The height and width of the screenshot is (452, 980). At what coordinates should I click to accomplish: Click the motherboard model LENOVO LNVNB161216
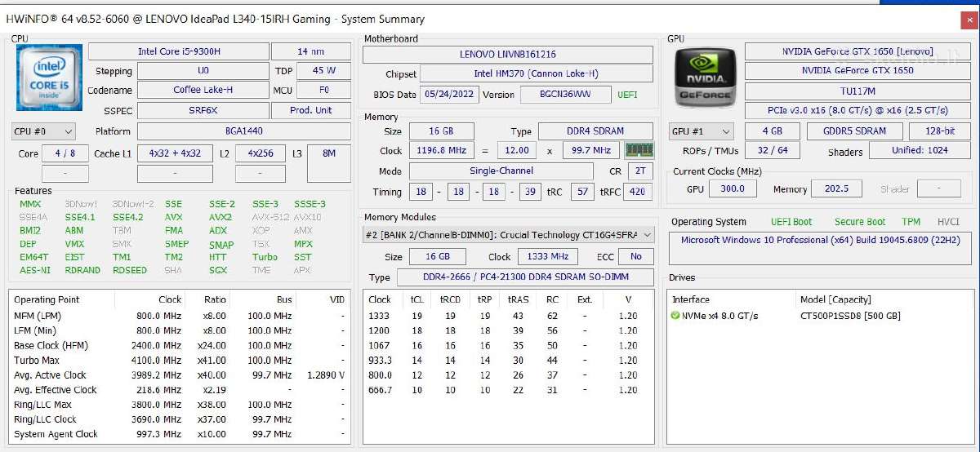[x=508, y=54]
